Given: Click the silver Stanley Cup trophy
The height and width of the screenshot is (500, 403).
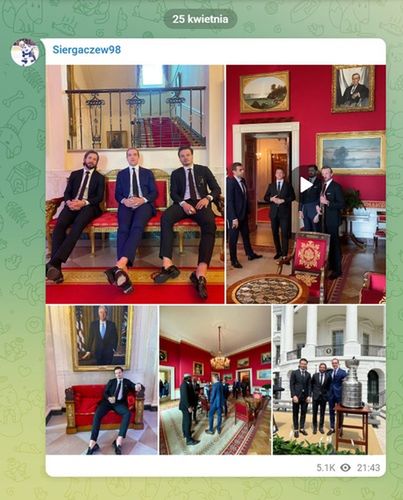Looking at the screenshot, I should coord(353,383).
